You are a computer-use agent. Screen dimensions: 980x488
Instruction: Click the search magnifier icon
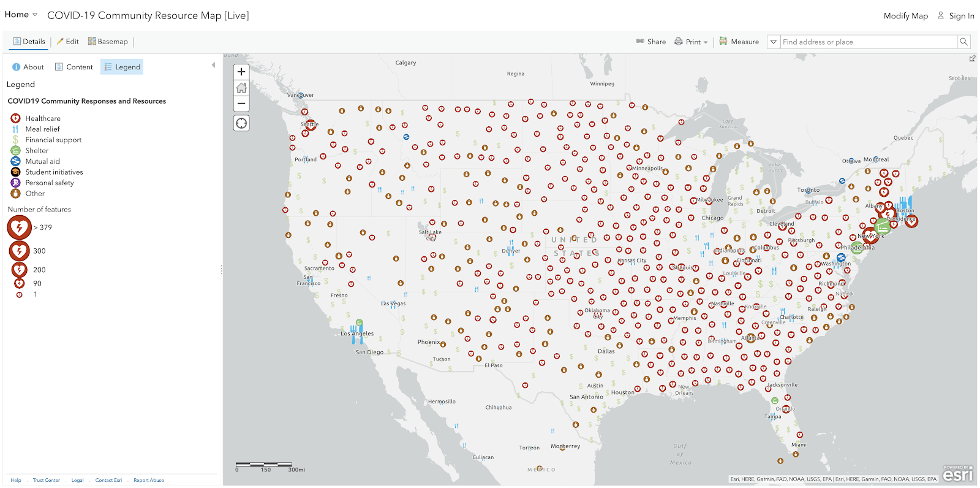tap(963, 42)
